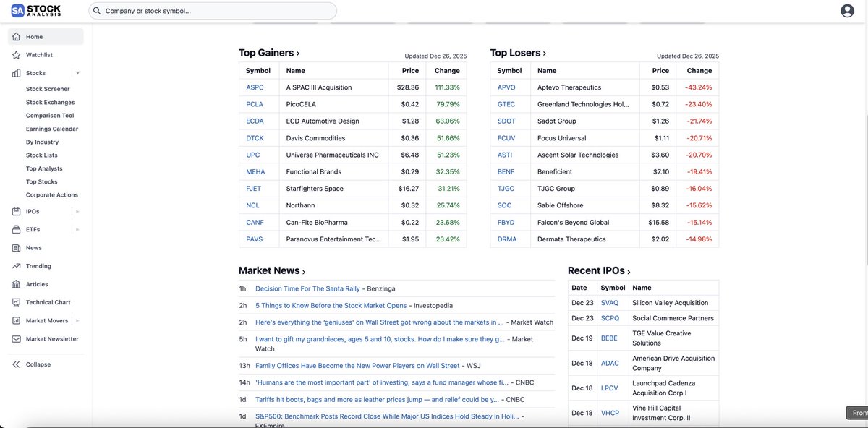Image resolution: width=868 pixels, height=428 pixels.
Task: Click the News icon in sidebar
Action: pyautogui.click(x=17, y=248)
